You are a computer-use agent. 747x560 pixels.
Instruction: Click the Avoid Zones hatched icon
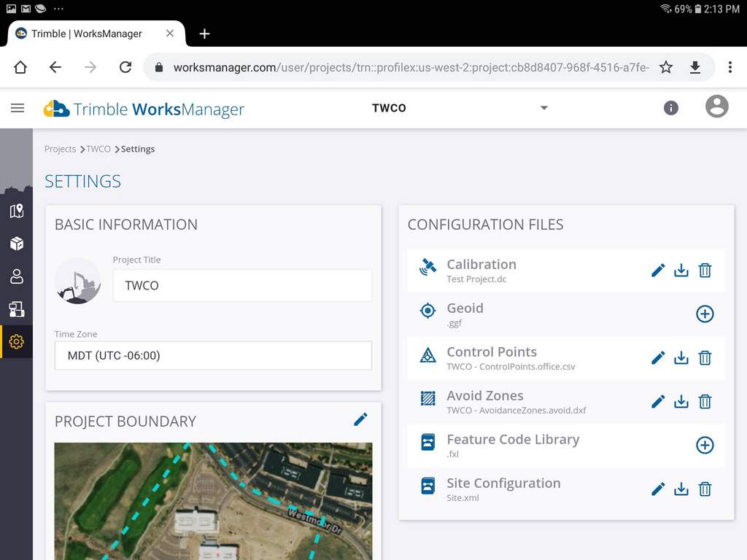[x=427, y=398]
